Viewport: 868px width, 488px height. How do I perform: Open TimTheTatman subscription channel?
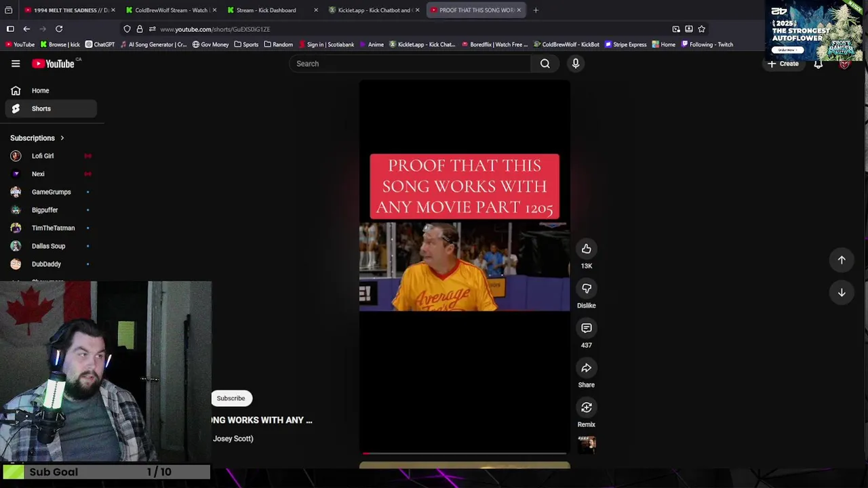pos(51,228)
